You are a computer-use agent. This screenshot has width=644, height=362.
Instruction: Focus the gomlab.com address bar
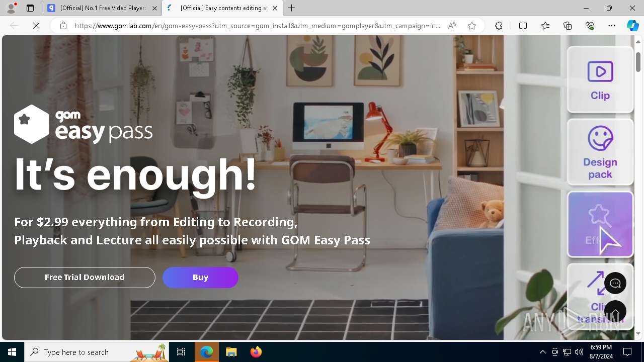(257, 26)
